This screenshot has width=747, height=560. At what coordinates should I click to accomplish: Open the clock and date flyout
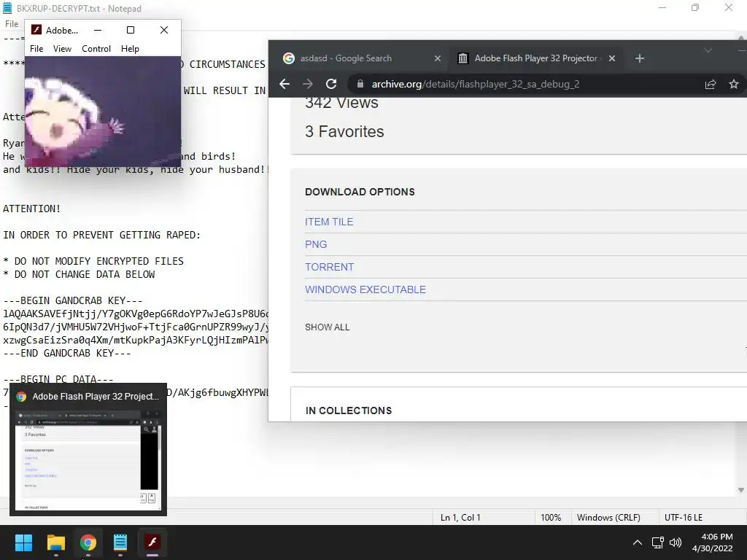click(x=713, y=542)
